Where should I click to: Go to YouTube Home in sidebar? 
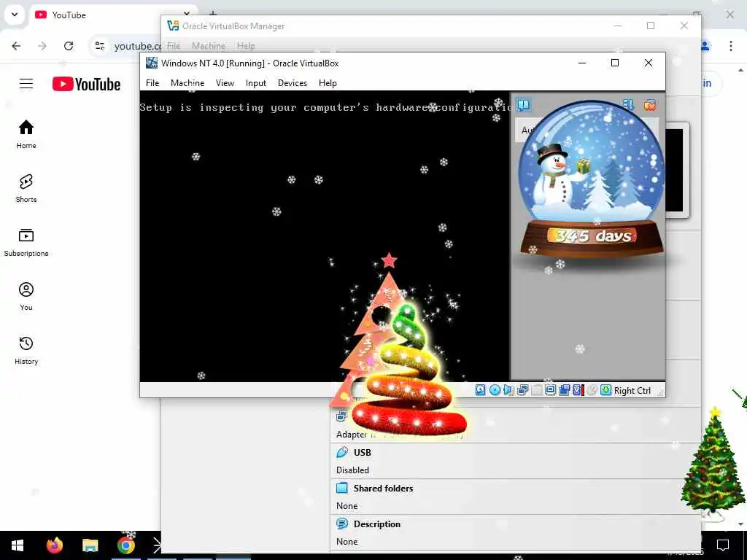click(x=26, y=134)
